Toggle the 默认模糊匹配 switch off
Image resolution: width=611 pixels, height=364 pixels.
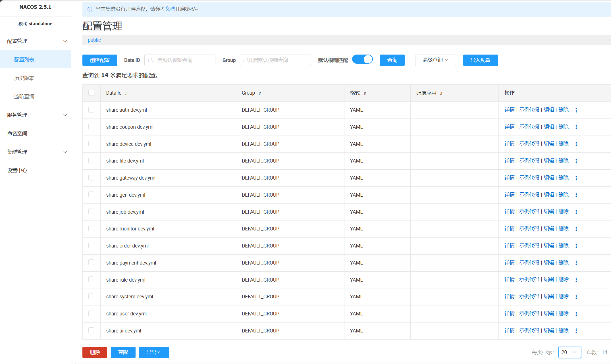pos(362,59)
